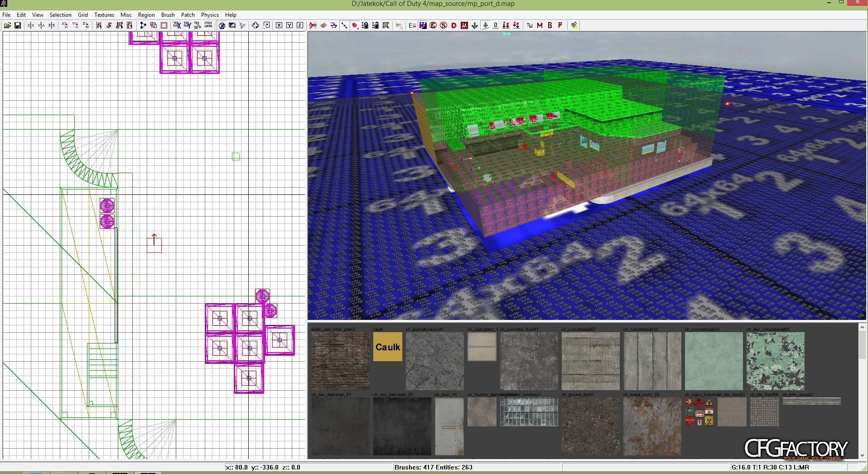This screenshot has height=474, width=868.
Task: Open the Grid menu
Action: [x=83, y=15]
